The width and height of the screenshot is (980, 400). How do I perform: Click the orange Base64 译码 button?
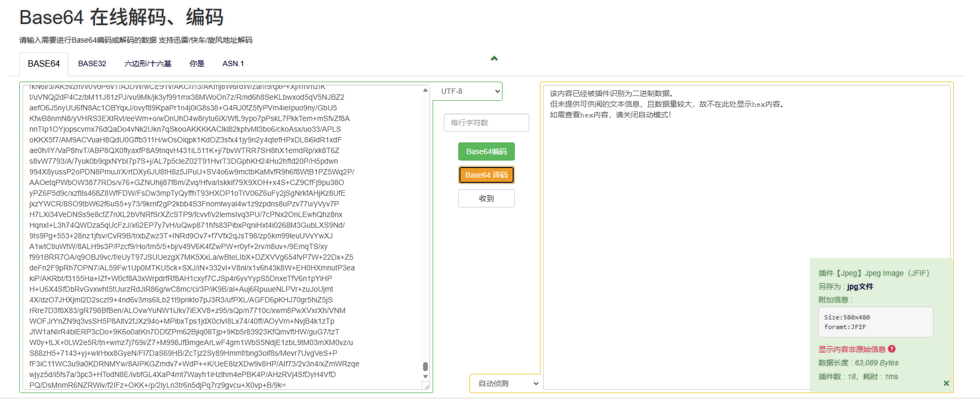coord(486,175)
